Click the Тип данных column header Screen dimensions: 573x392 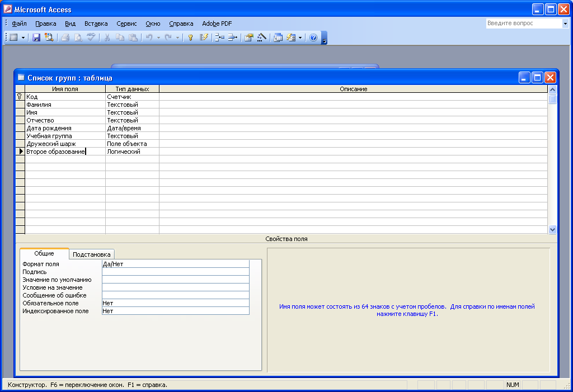pos(132,89)
